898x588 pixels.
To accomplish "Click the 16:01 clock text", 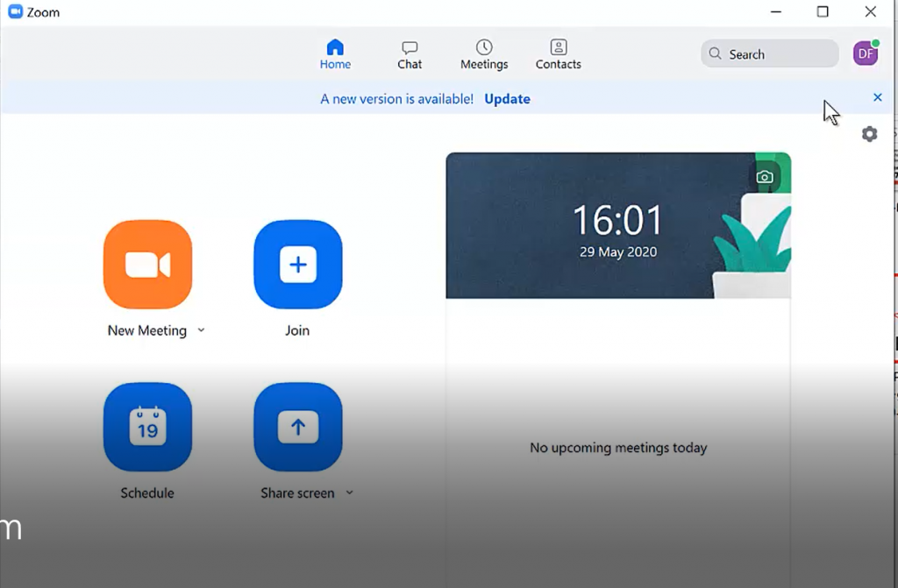I will (x=618, y=220).
